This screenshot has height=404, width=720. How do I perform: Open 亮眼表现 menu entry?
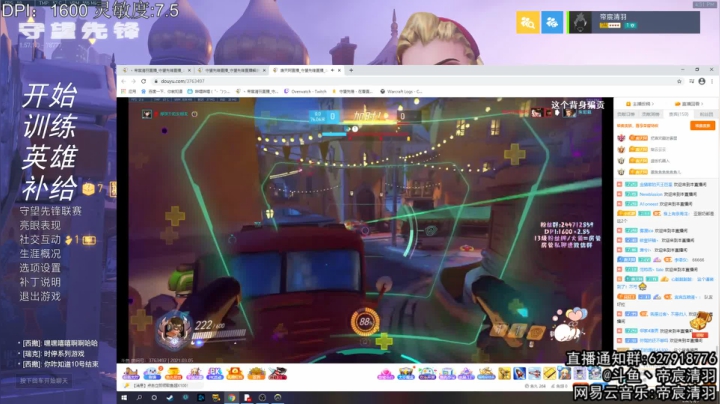[40, 225]
